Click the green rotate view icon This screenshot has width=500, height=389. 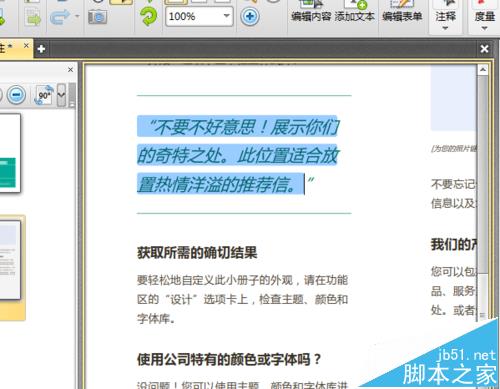[149, 17]
